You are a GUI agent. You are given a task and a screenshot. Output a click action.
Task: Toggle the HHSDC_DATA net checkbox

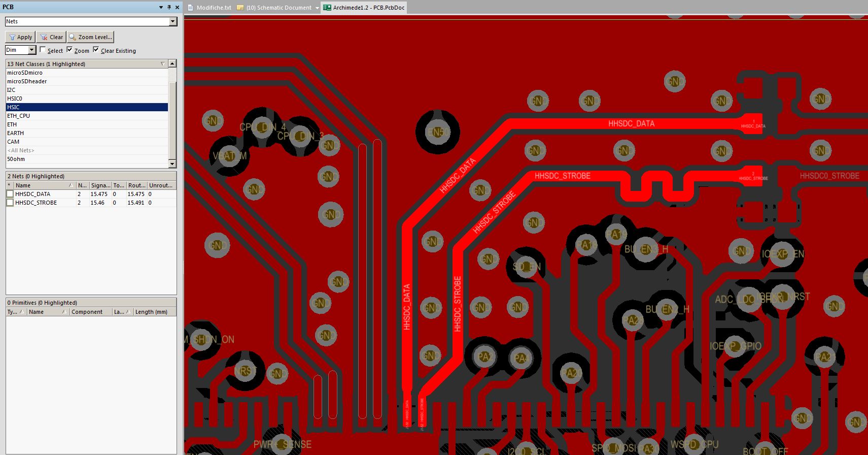coord(10,194)
